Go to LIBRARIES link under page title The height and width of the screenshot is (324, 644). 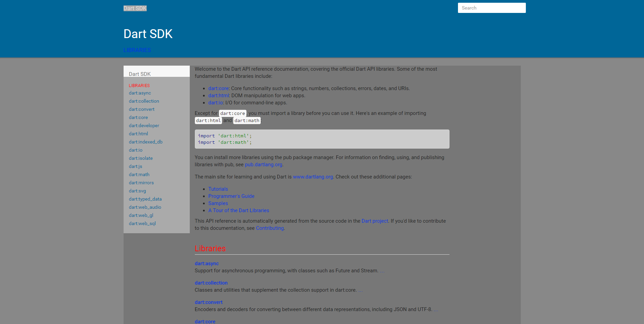tap(137, 50)
